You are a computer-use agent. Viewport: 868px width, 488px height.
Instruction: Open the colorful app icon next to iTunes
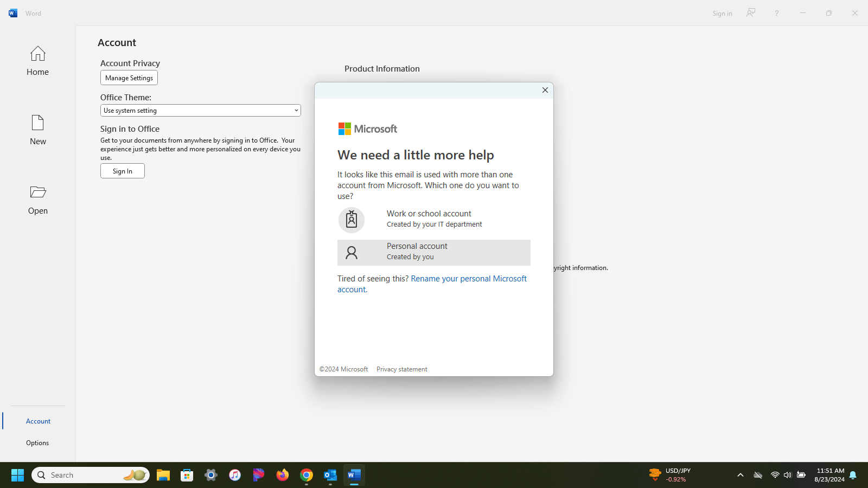259,475
